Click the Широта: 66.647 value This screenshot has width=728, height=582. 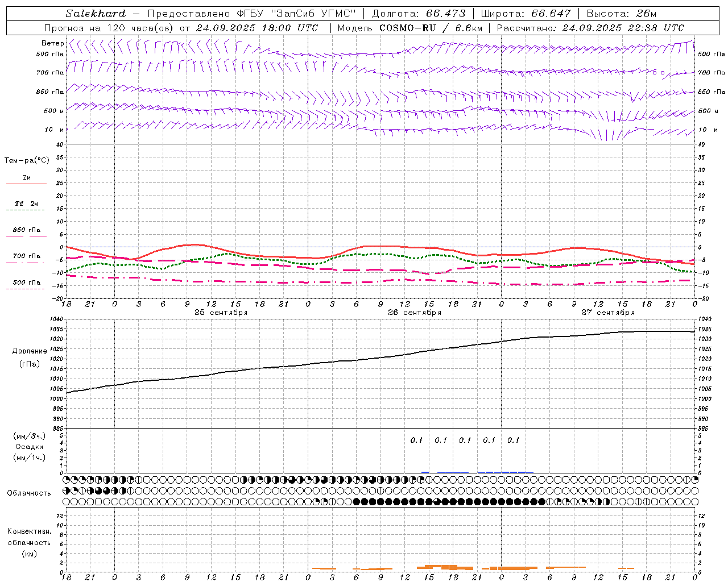pos(526,14)
